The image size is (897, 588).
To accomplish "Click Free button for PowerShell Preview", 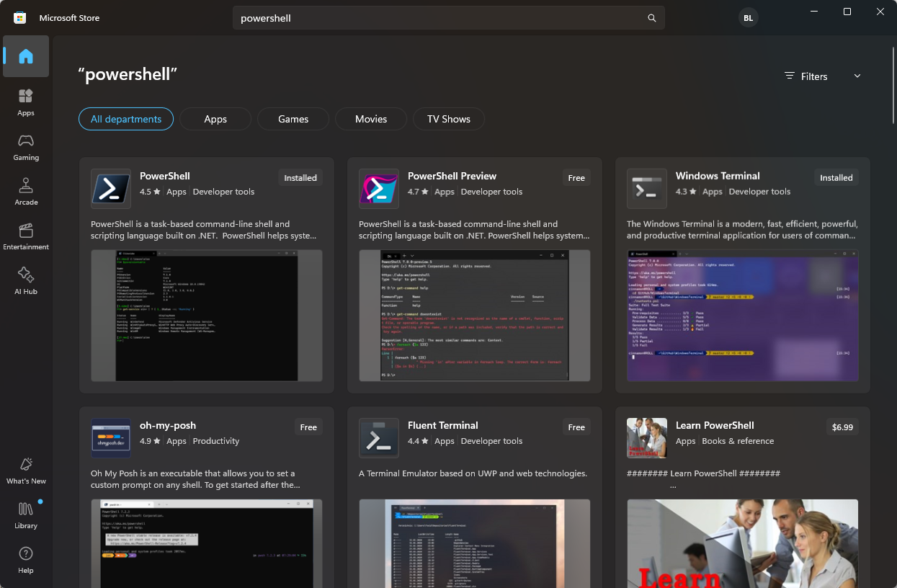I will pos(576,178).
